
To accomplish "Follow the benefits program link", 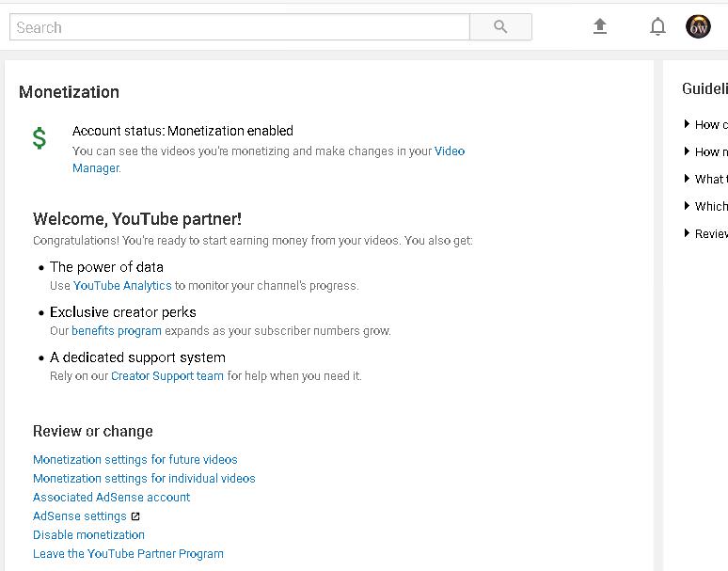I will tap(117, 331).
